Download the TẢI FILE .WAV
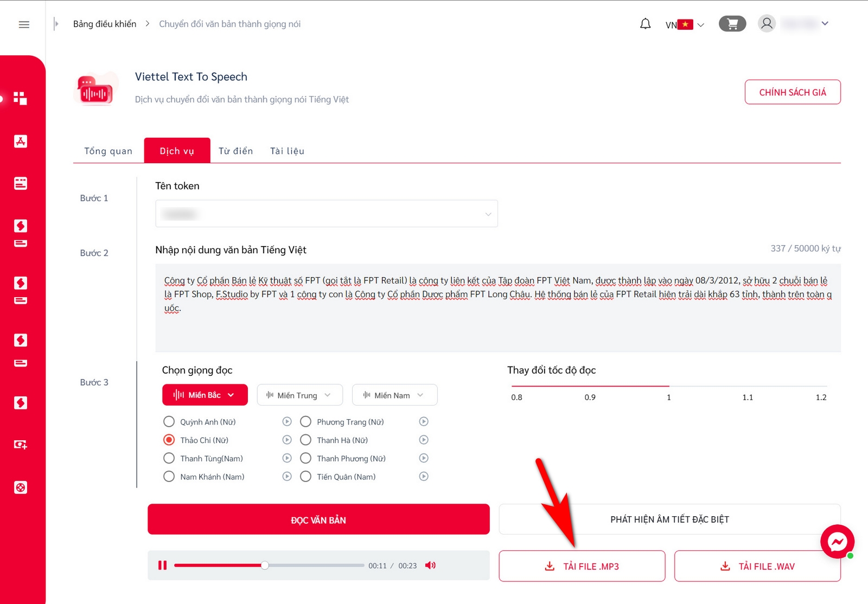The height and width of the screenshot is (604, 868). pos(757,566)
